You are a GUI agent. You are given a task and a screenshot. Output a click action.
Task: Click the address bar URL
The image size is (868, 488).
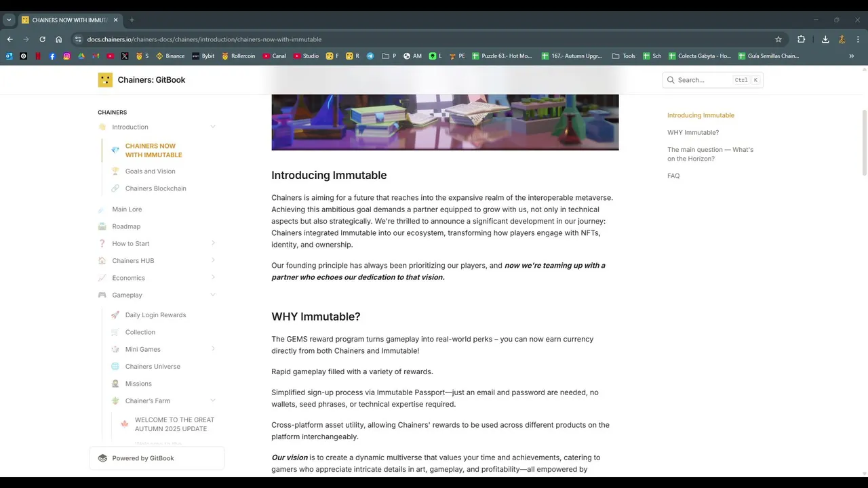click(204, 39)
